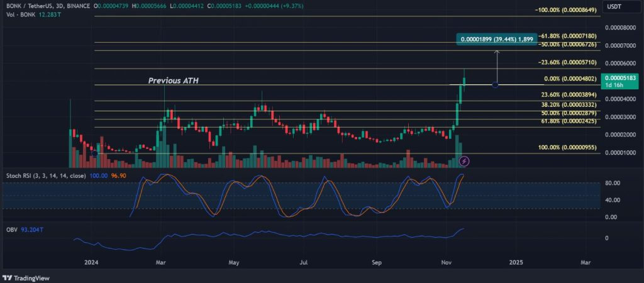Click the Stoch RSI 80.00 scale value
Image resolution: width=644 pixels, height=283 pixels.
pos(613,183)
